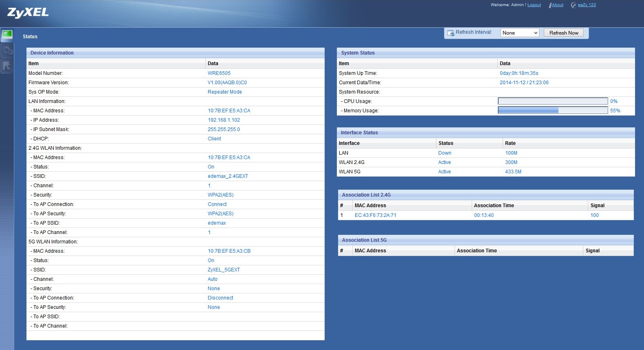Viewport: 644px width, 350px height.
Task: Click the DHCP Client value
Action: [x=214, y=139]
